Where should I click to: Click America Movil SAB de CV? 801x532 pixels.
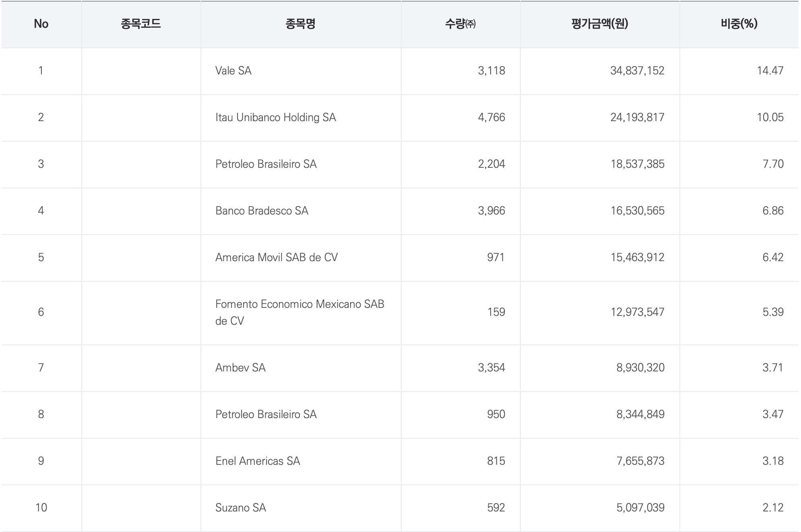click(277, 258)
